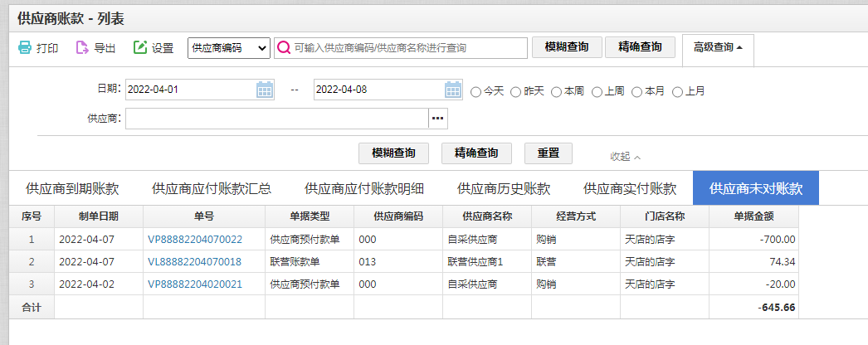This screenshot has height=345, width=868.
Task: Click the 联营 business mode cell
Action: pos(576,262)
